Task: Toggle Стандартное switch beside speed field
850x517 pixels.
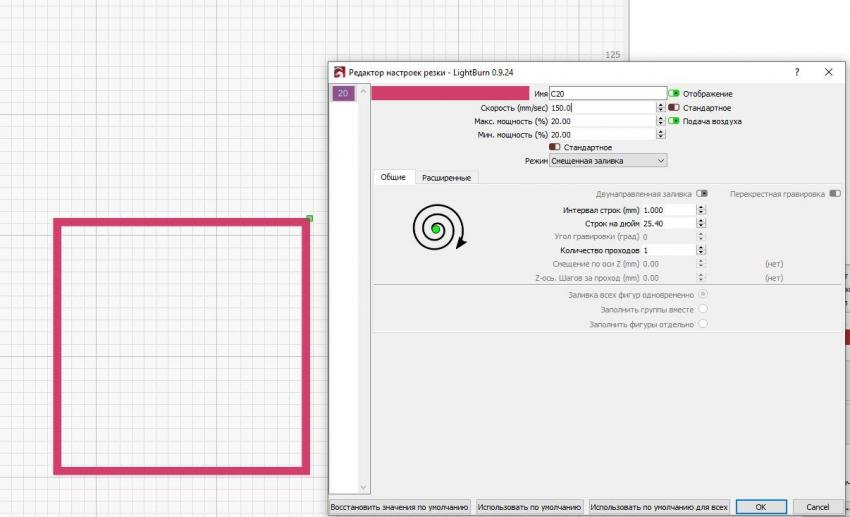Action: click(x=674, y=107)
